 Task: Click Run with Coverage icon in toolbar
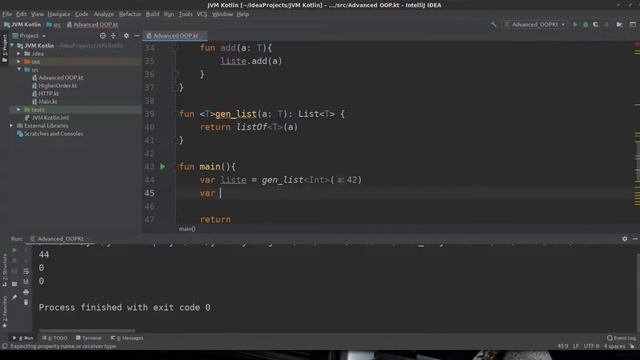(x=596, y=24)
